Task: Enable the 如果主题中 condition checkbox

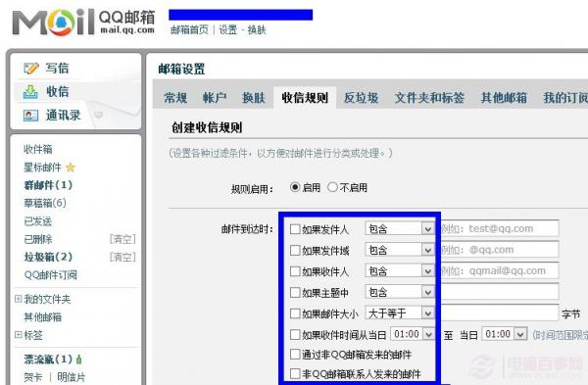Action: click(x=295, y=292)
